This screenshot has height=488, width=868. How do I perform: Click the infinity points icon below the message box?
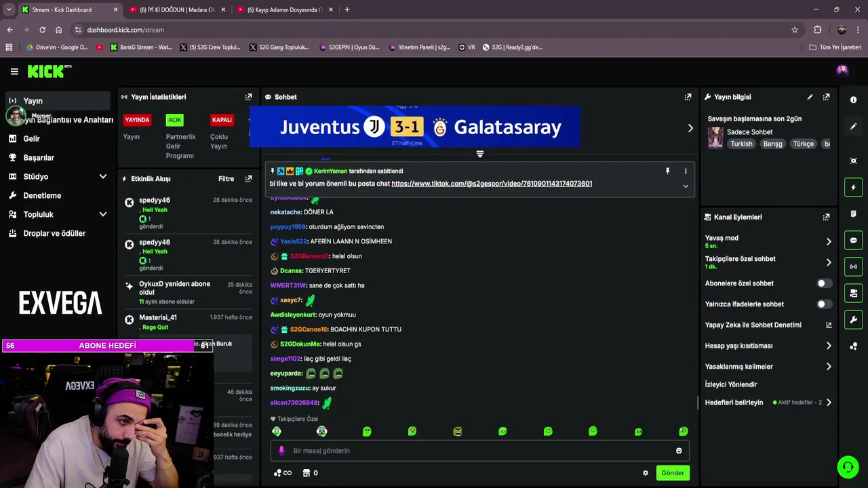[x=283, y=473]
